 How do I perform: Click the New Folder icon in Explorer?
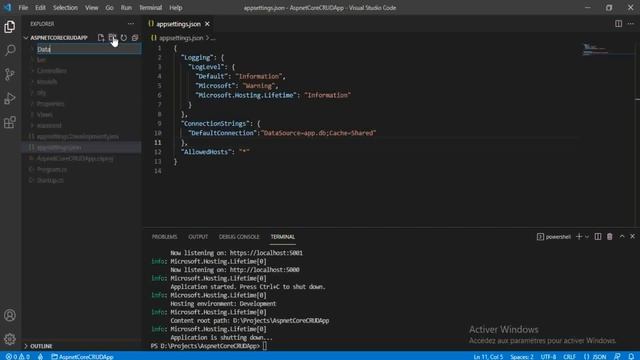(112, 38)
